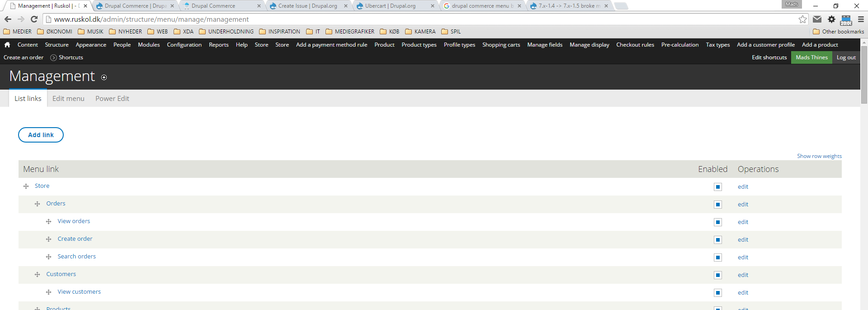Click Show row weights link
Screen dimensions: 868x310
819,156
